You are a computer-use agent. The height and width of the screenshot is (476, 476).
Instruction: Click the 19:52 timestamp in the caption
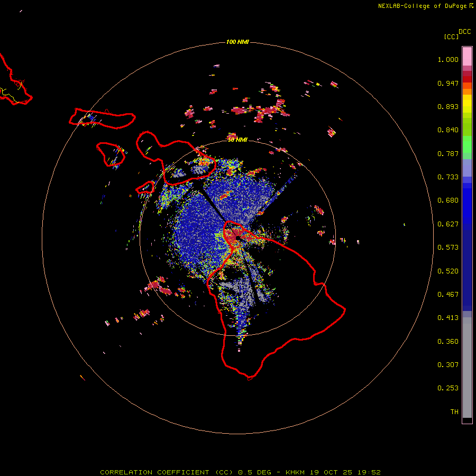point(369,472)
